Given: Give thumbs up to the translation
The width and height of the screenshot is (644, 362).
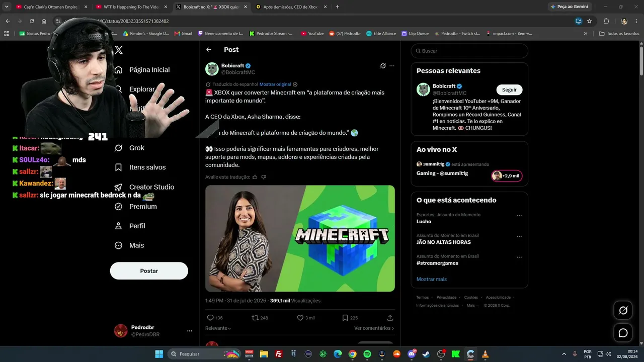Looking at the screenshot, I should click(x=255, y=177).
